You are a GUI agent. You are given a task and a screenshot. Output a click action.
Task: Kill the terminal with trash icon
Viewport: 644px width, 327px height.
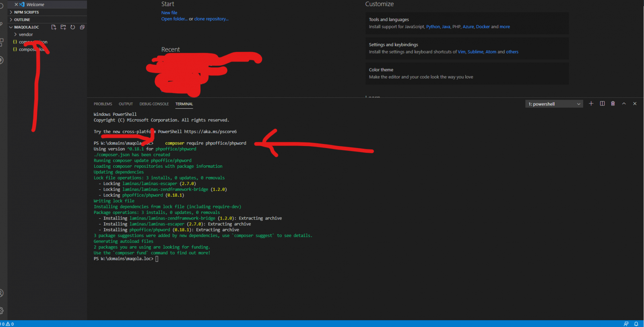613,104
